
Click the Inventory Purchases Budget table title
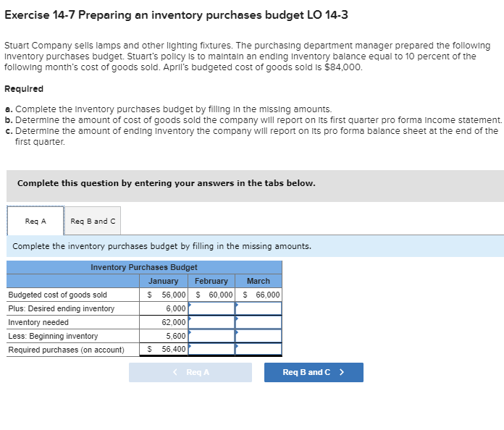pos(144,267)
